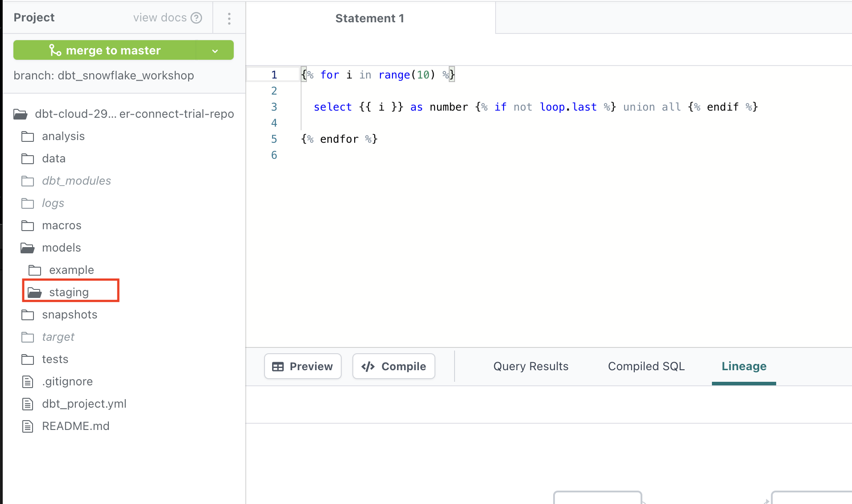Open the snapshots folder
The width and height of the screenshot is (852, 504).
(x=69, y=315)
